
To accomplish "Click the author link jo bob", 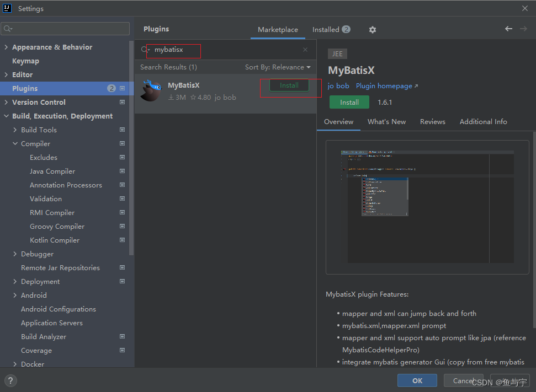I will pos(338,85).
